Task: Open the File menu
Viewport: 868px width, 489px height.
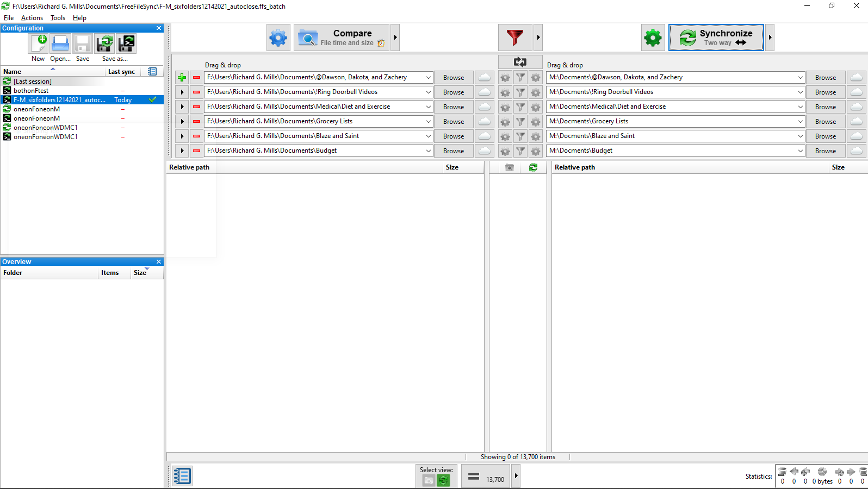Action: pyautogui.click(x=9, y=18)
